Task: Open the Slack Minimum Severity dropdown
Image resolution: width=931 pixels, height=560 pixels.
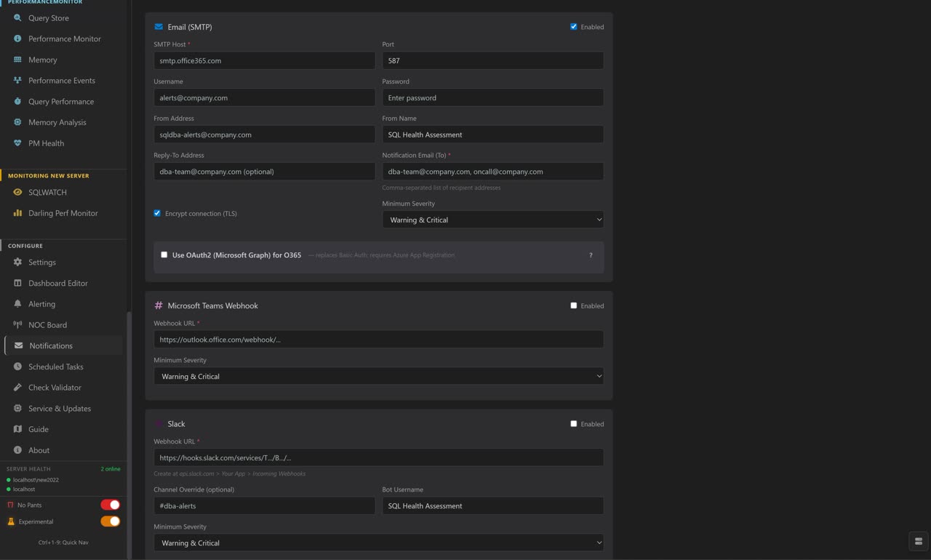Action: coord(378,543)
